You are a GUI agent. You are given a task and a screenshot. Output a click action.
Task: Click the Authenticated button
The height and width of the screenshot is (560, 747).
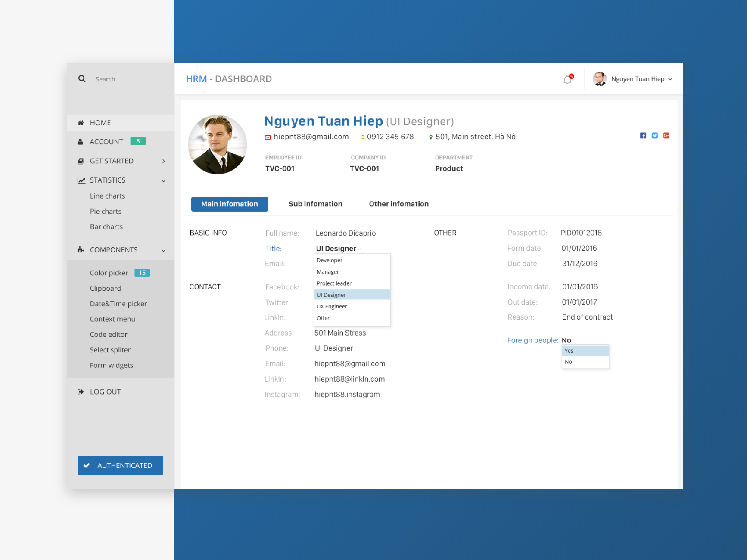(x=121, y=465)
